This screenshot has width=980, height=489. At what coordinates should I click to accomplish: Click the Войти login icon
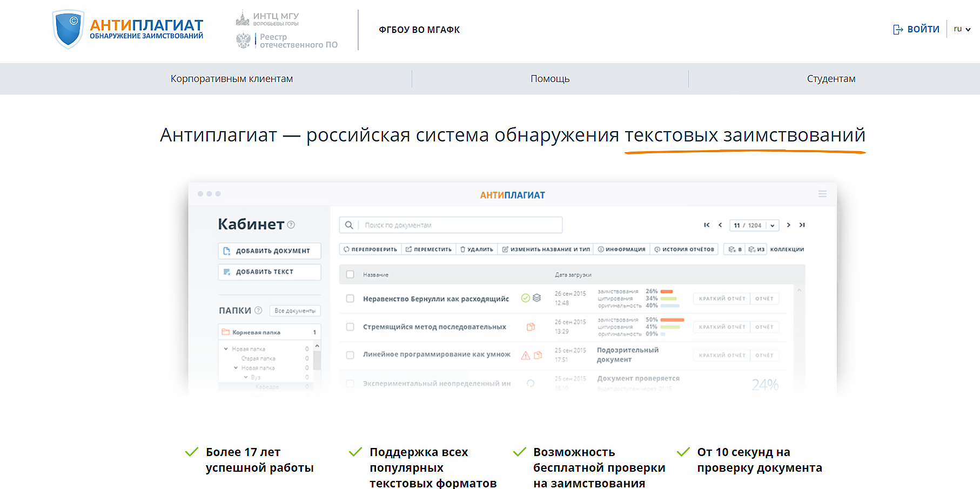(898, 29)
